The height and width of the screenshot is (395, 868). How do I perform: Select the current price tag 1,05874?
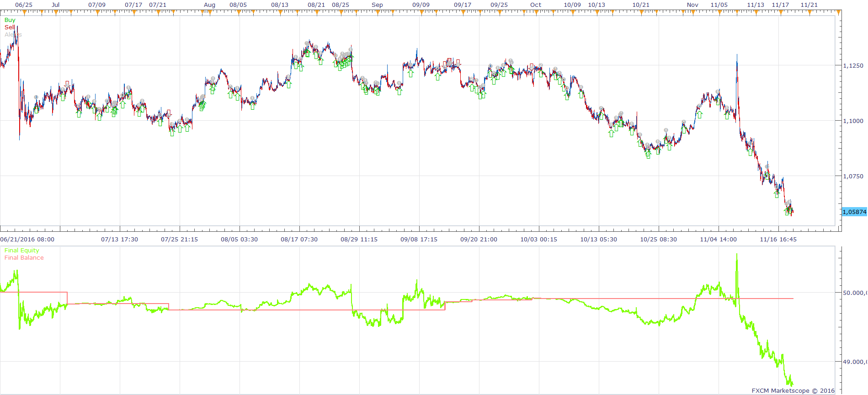tap(854, 212)
